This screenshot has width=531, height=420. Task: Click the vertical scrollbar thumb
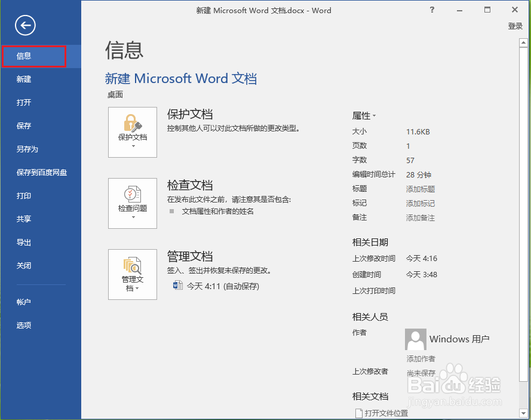coord(523,214)
